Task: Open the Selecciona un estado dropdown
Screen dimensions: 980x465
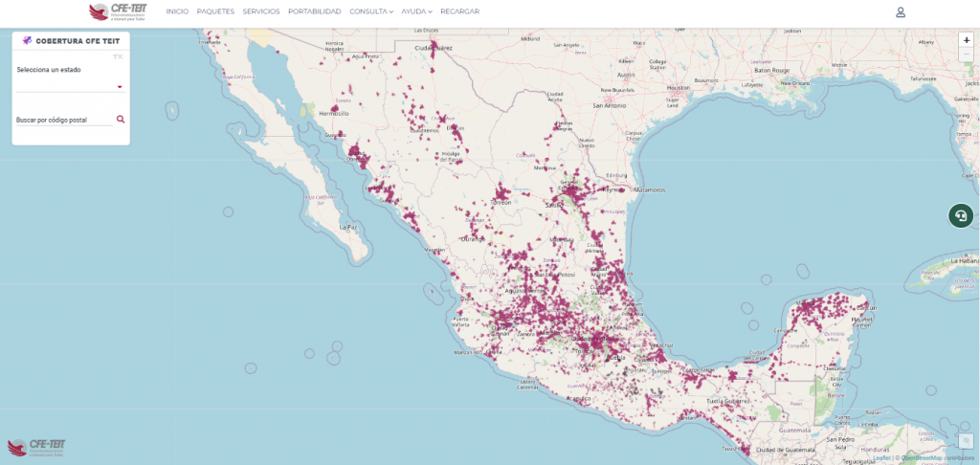Action: coord(71,86)
